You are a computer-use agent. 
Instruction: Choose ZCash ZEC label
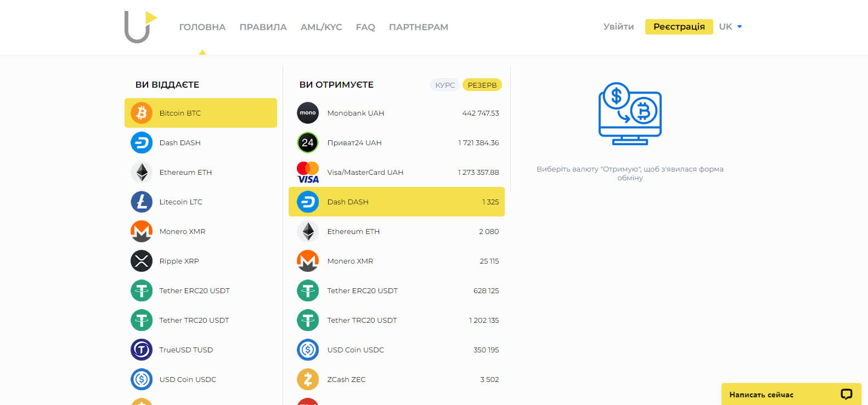coord(346,379)
